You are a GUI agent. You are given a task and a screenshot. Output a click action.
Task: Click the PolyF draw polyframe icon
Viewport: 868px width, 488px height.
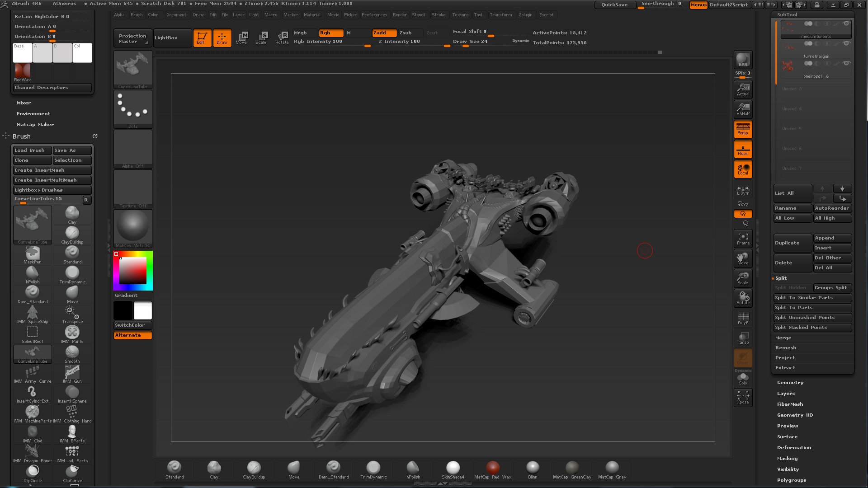[743, 318]
